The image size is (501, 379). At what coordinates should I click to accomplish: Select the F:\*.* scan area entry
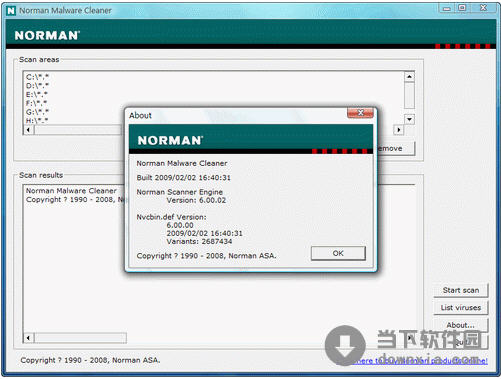coord(36,103)
